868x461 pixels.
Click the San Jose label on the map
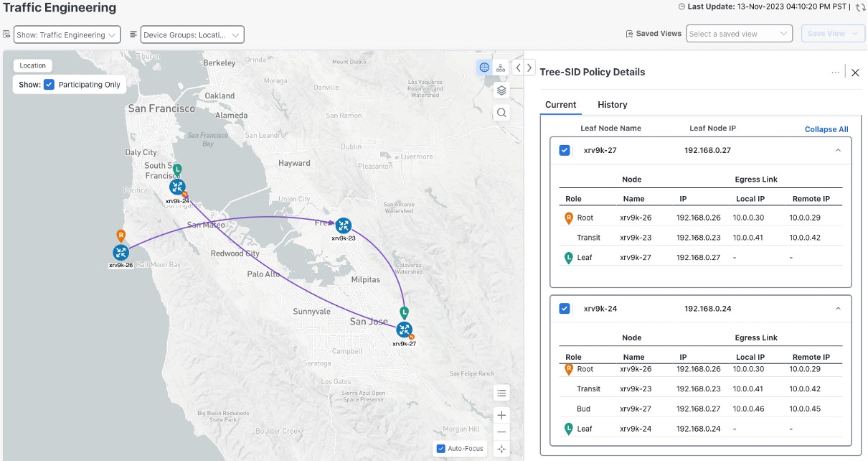click(369, 321)
